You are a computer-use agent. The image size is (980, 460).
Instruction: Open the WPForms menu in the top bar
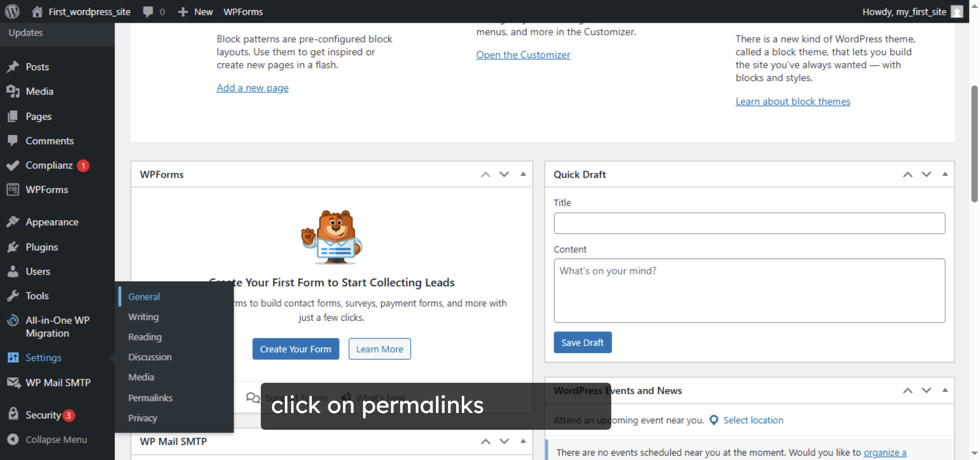click(243, 11)
